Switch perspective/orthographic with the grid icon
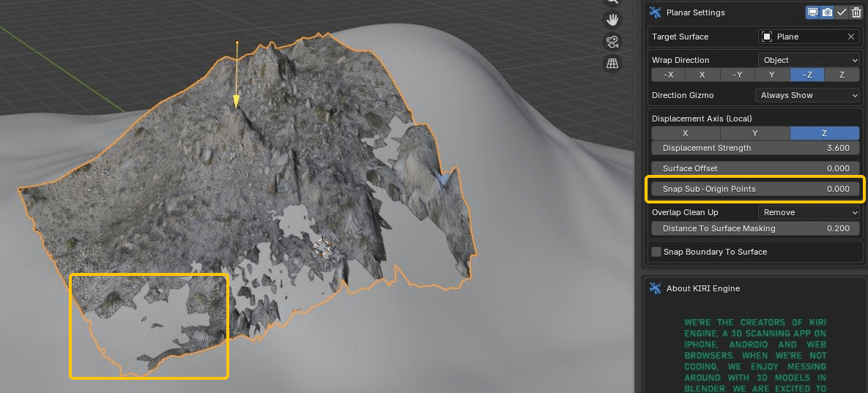Screen dimensions: 868x393 tap(612, 64)
